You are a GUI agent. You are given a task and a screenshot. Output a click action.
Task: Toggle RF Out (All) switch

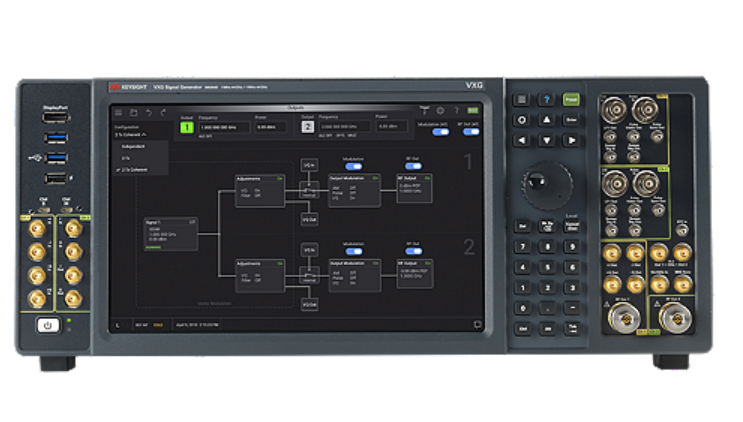point(471,132)
